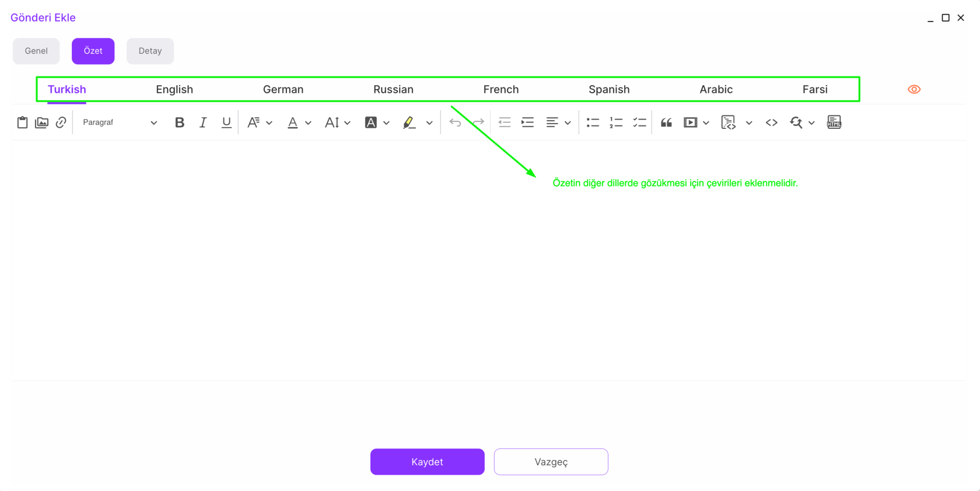Open the Detay tab
The image size is (980, 491).
click(x=150, y=51)
